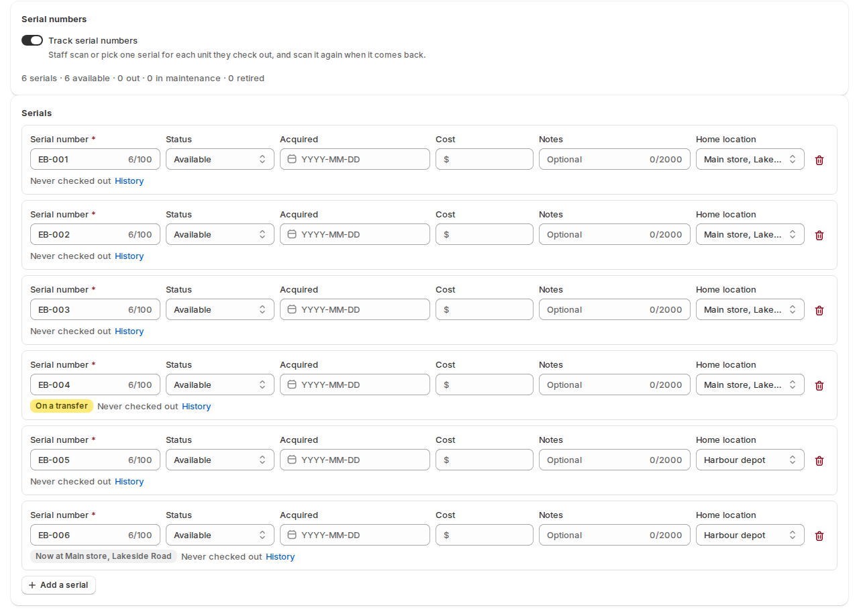Focus serial number field containing EB-004
859x616 pixels.
(x=95, y=384)
